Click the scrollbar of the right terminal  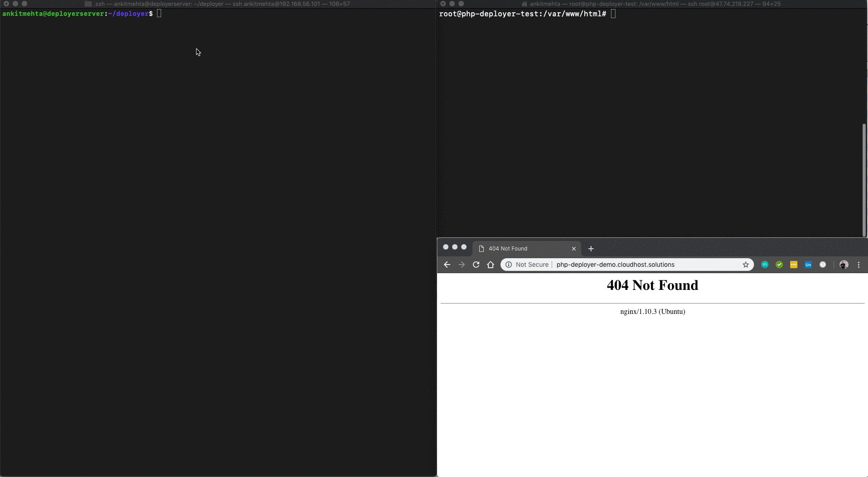click(x=864, y=180)
